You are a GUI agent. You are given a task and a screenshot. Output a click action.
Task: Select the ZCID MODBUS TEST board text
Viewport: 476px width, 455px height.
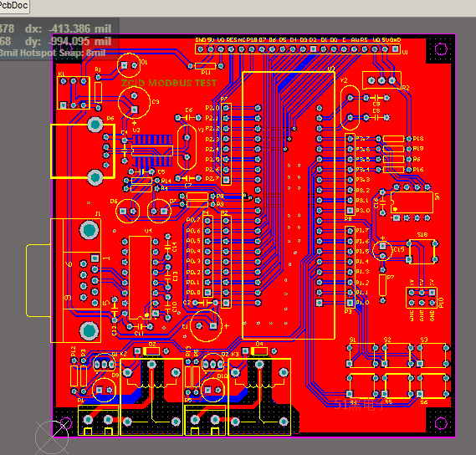click(169, 83)
